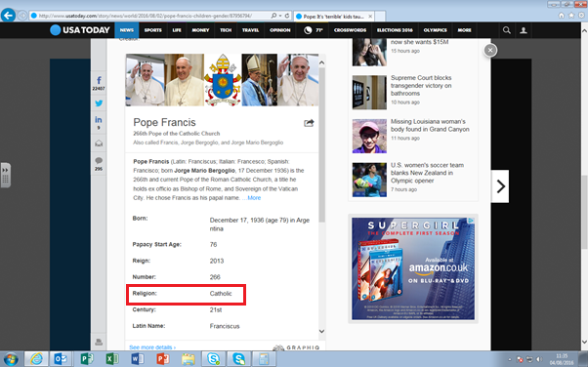Click the print icon in left sidebar
This screenshot has width=588, height=367.
(x=99, y=342)
